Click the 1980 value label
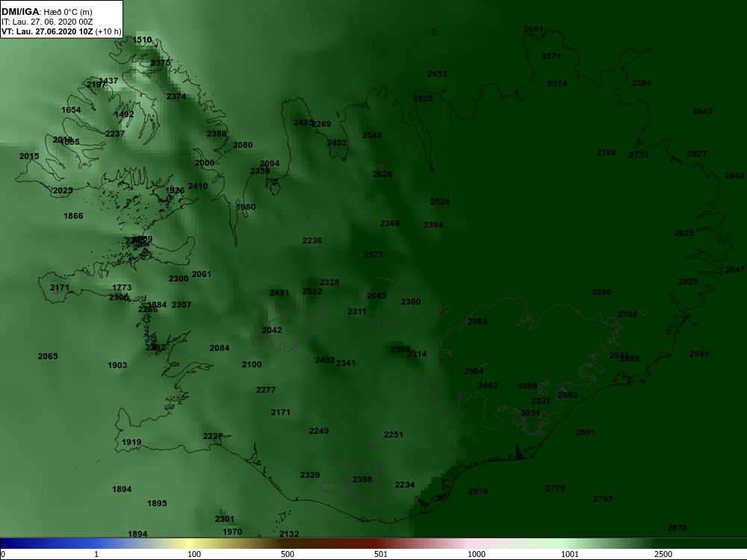This screenshot has width=747, height=560. point(246,207)
